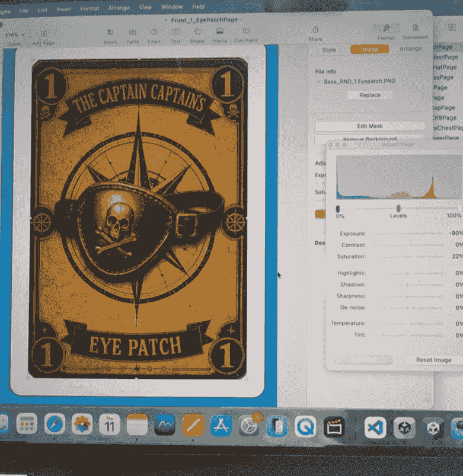Screen dimensions: 463x476
Task: Open the Arrange menu in menu bar
Action: [119, 8]
